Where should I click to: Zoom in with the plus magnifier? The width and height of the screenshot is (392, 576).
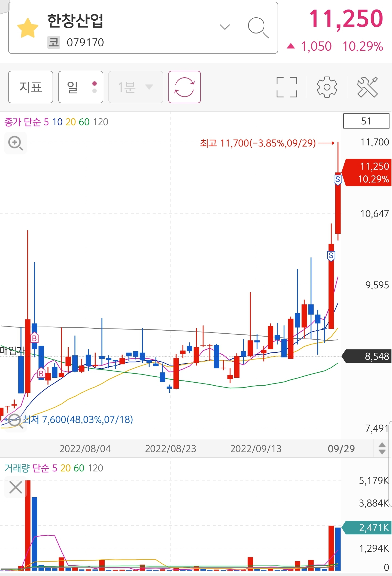(16, 143)
